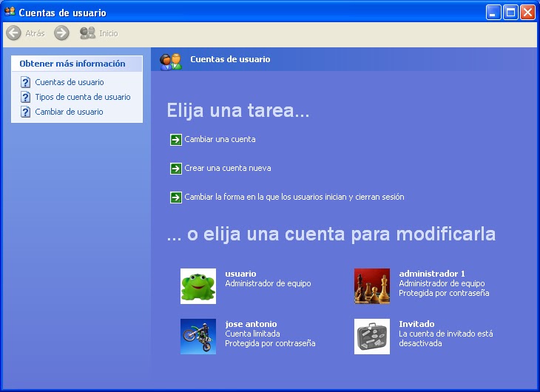Screen dimensions: 540x392
Task: Click the Atrás text label
Action: pos(35,33)
